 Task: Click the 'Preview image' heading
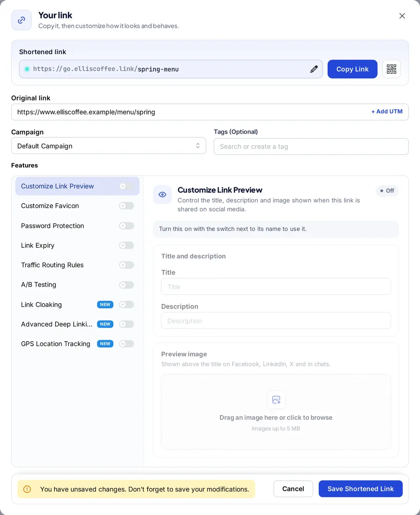(x=184, y=354)
